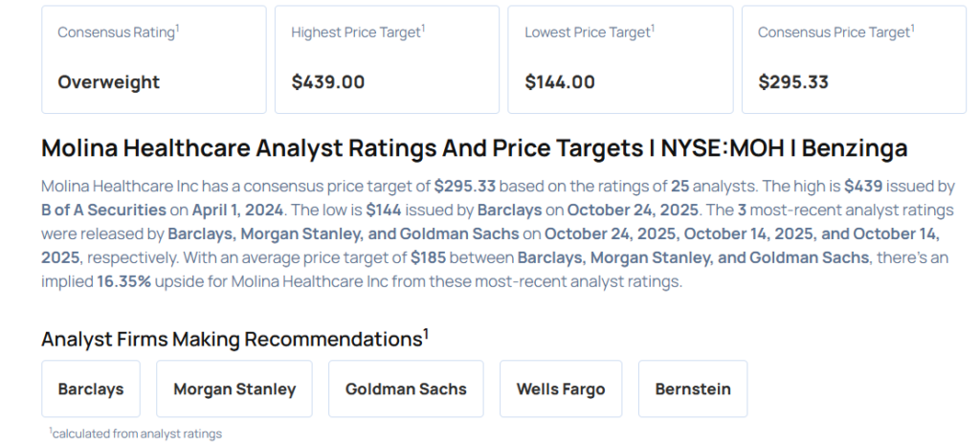This screenshot has height=444, width=980.
Task: Open the Goldman Sachs firm button
Action: 406,388
